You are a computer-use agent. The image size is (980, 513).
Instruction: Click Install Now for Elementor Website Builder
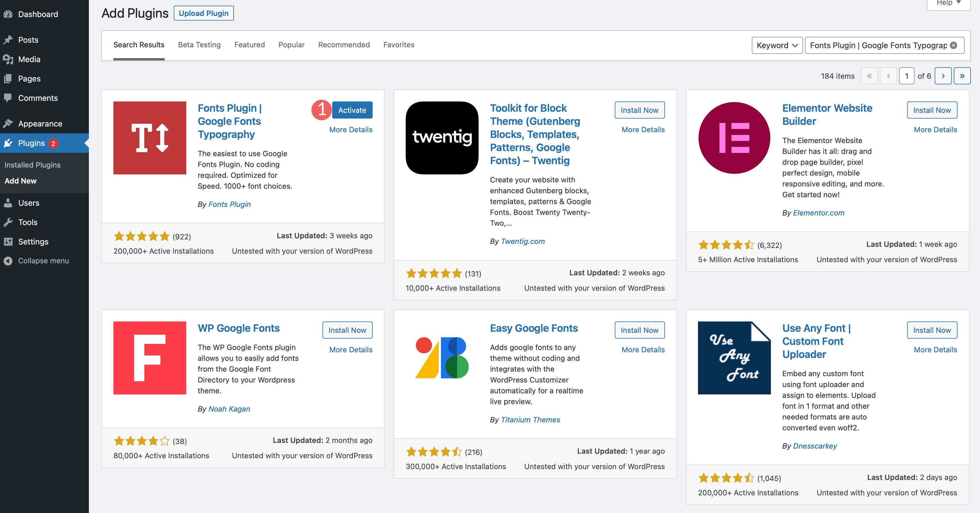click(x=932, y=110)
